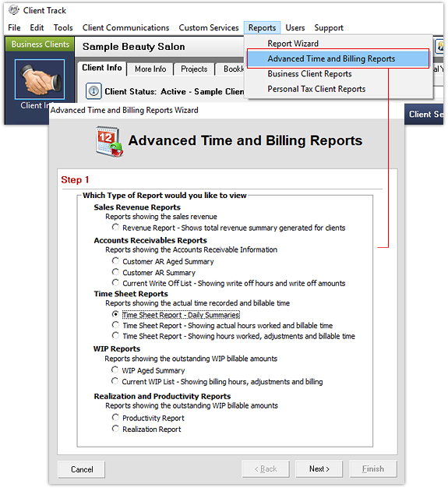
Task: Select Time Sheet Report - Daily Summaries
Action: pyautogui.click(x=115, y=314)
